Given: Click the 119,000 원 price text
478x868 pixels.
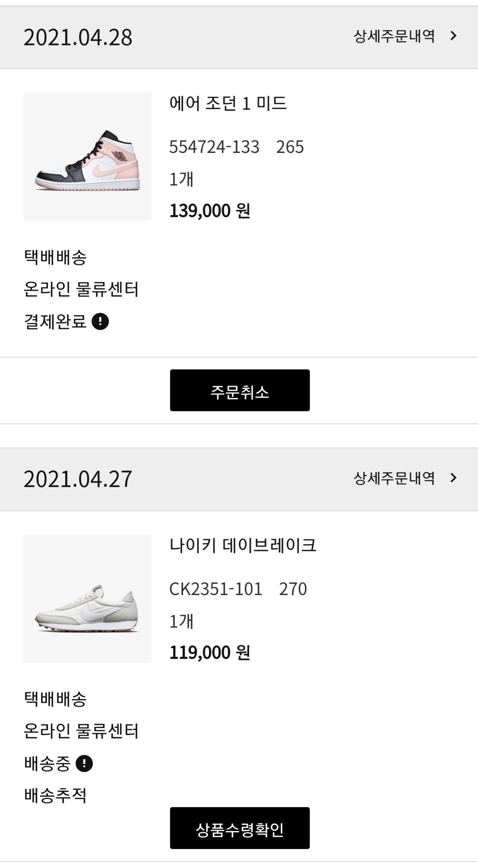Looking at the screenshot, I should click(210, 653).
